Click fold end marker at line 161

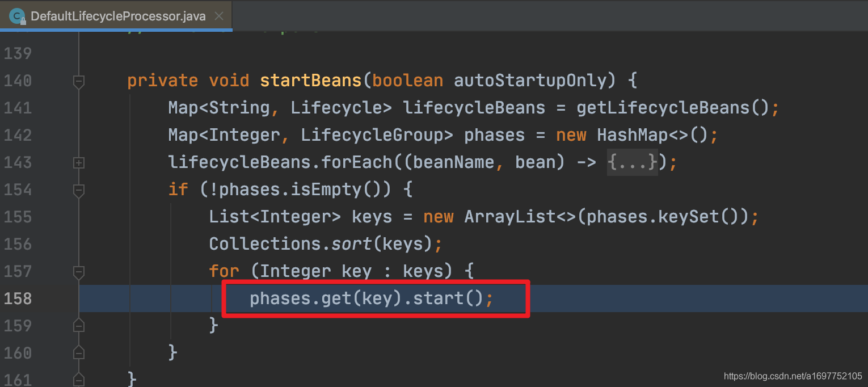(x=79, y=379)
